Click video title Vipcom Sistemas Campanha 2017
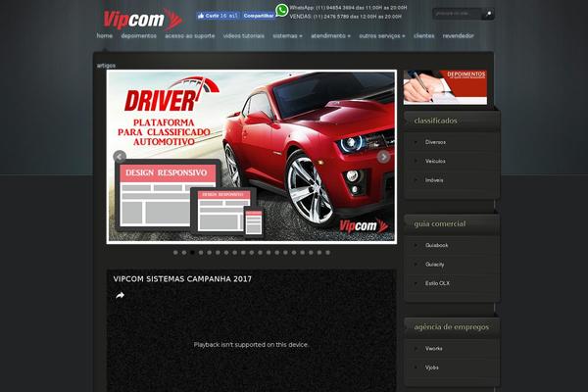This screenshot has height=392, width=588. click(x=182, y=279)
